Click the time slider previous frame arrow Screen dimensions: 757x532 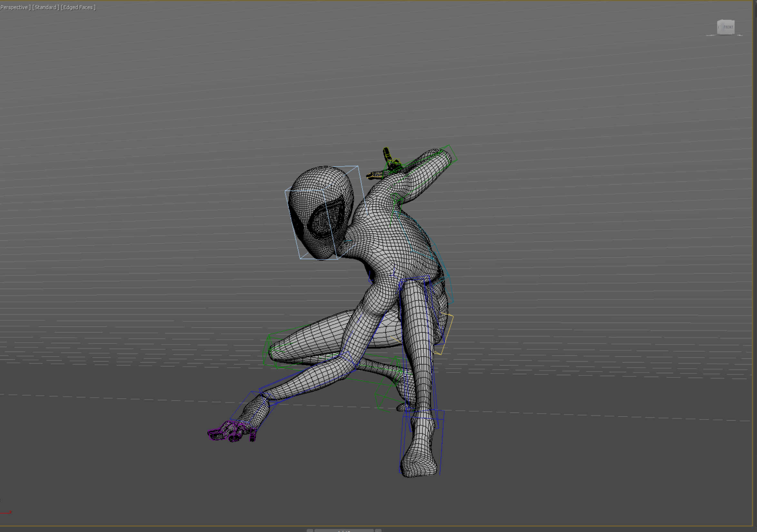pos(310,530)
